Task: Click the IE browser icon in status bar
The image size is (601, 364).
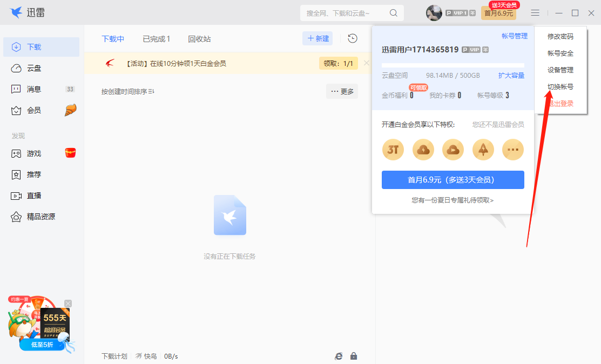Action: pyautogui.click(x=339, y=356)
